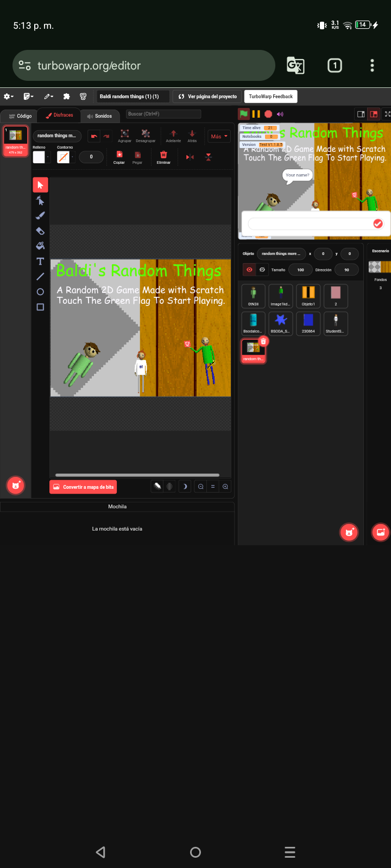The width and height of the screenshot is (391, 868).
Task: Click the outline width field
Action: [x=91, y=157]
